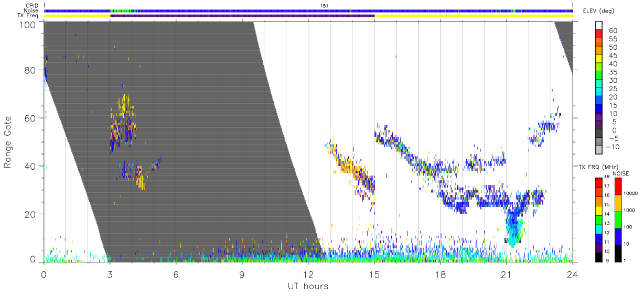This screenshot has width=644, height=297.
Task: Click the NOISE legend title
Action: [620, 173]
